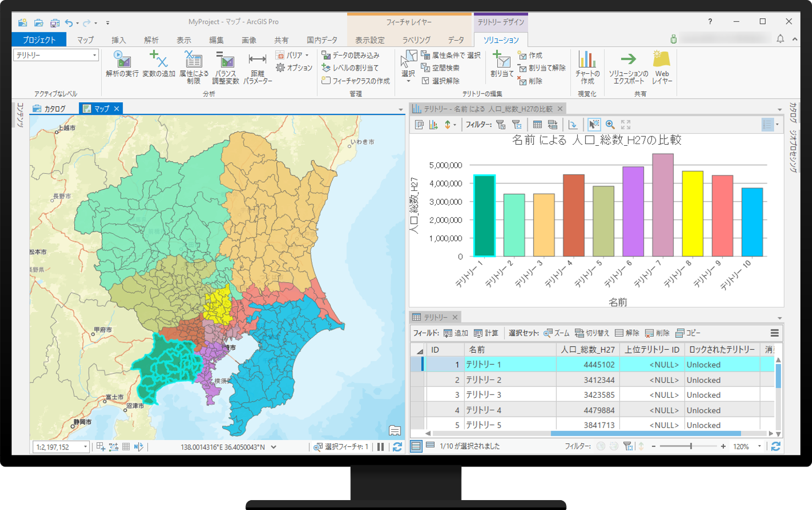The height and width of the screenshot is (510, 812).
Task: Click 計算 calculate field button
Action: tap(486, 333)
